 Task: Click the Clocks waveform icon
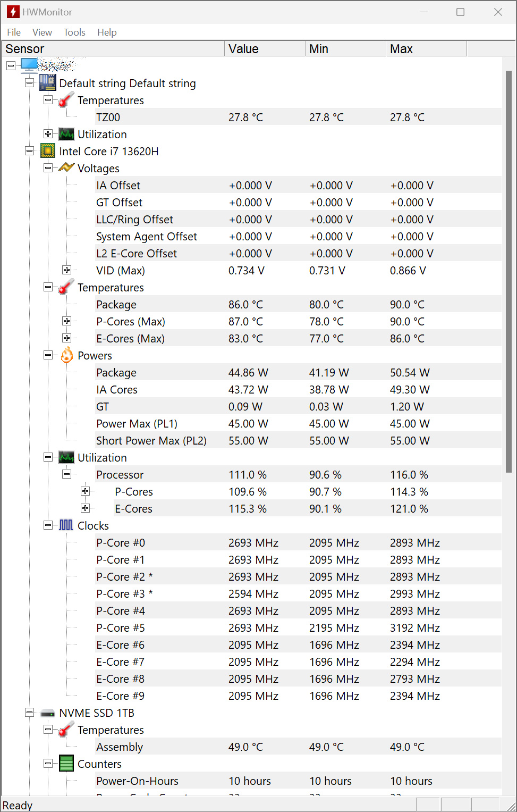point(66,525)
